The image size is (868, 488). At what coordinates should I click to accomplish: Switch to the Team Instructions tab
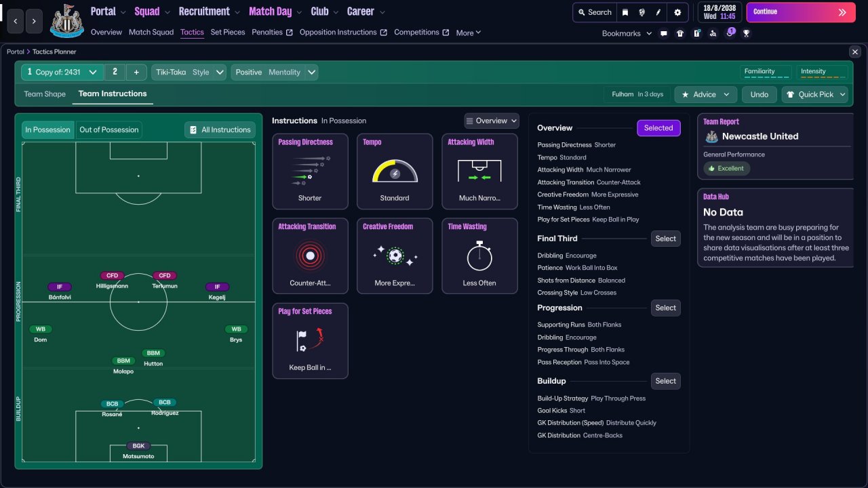(113, 94)
